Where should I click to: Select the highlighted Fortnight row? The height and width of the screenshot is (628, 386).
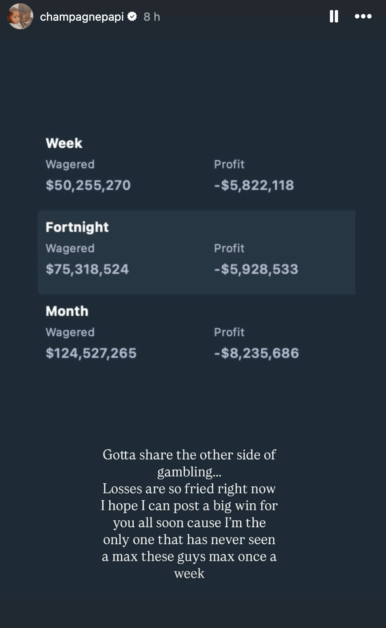[x=196, y=252]
